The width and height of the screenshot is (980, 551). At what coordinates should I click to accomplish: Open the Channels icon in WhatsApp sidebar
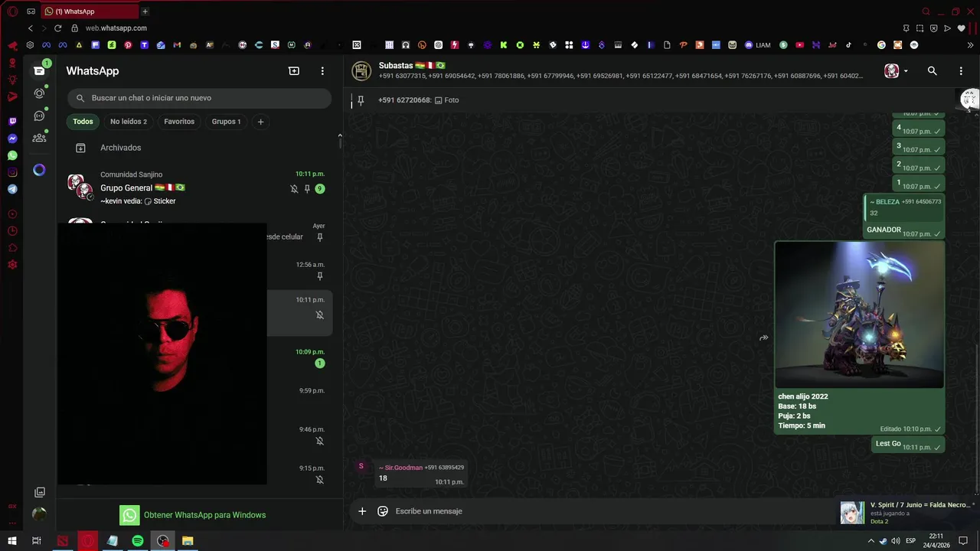[39, 116]
